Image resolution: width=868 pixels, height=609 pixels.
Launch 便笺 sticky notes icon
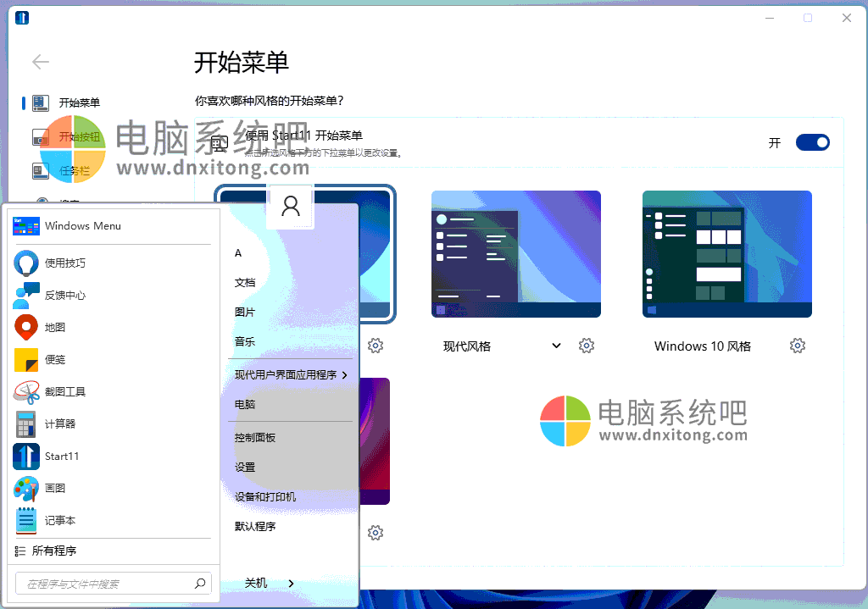point(26,359)
